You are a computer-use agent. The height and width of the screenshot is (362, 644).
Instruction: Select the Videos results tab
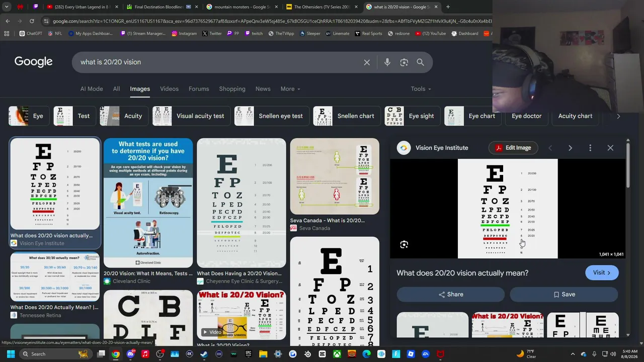click(169, 89)
